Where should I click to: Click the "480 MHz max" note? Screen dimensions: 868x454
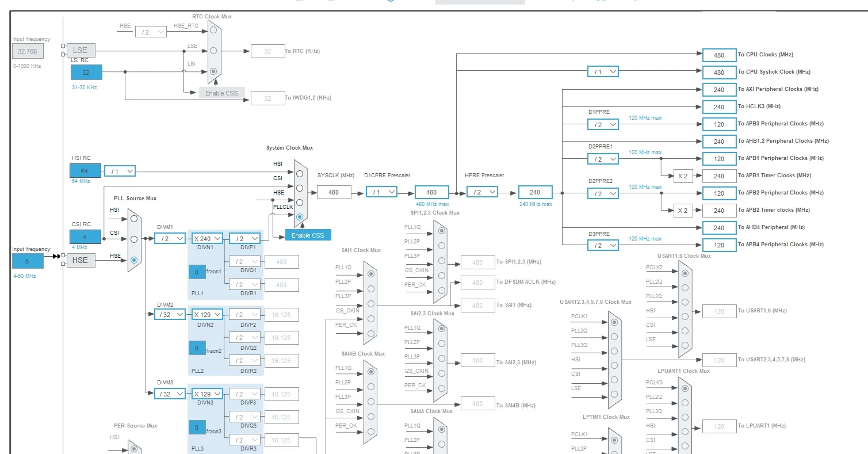[x=431, y=204]
